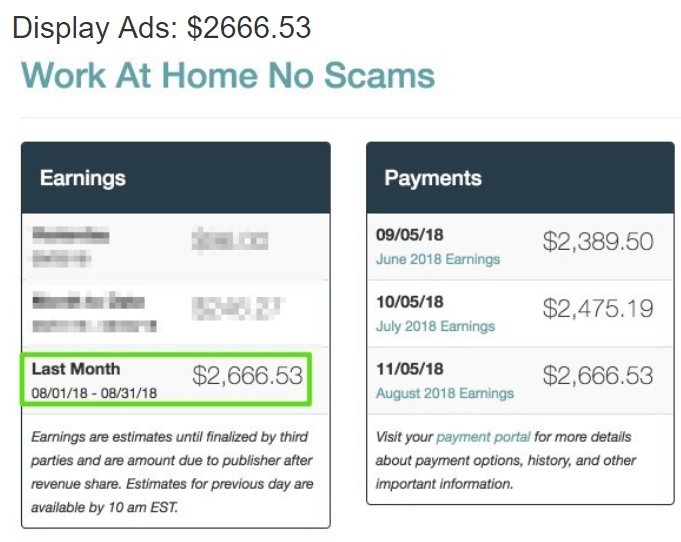This screenshot has width=681, height=542.
Task: Click the $2,666.53 amount in Payments
Action: (598, 375)
